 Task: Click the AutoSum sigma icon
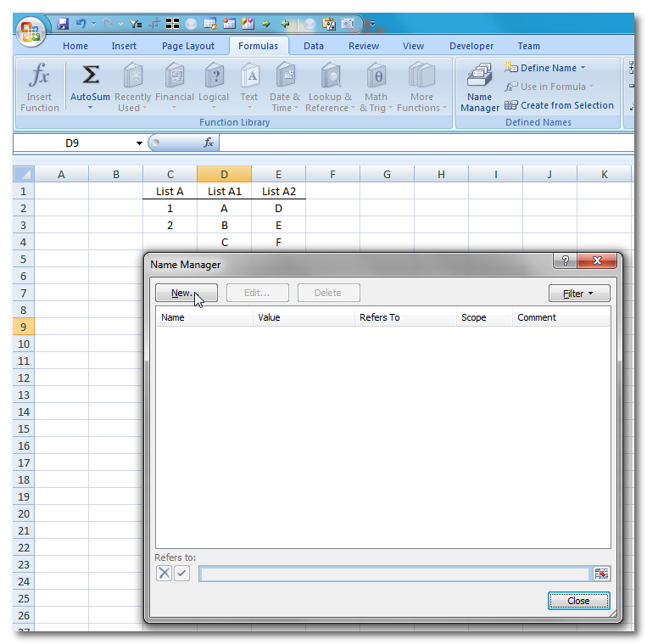(x=90, y=77)
